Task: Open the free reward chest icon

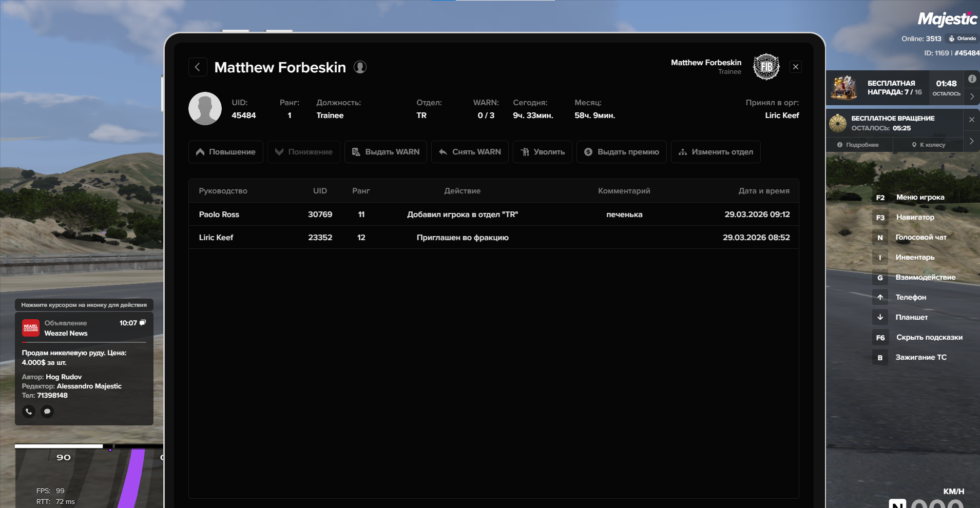Action: [844, 87]
